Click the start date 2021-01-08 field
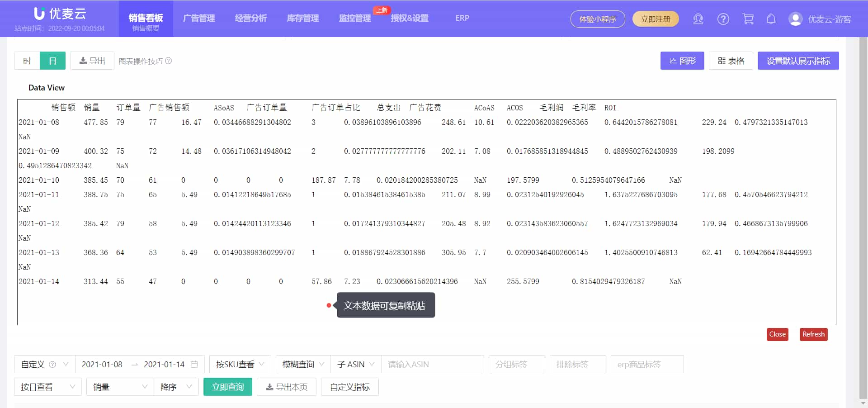Viewport: 868px width, 408px height. coord(102,364)
